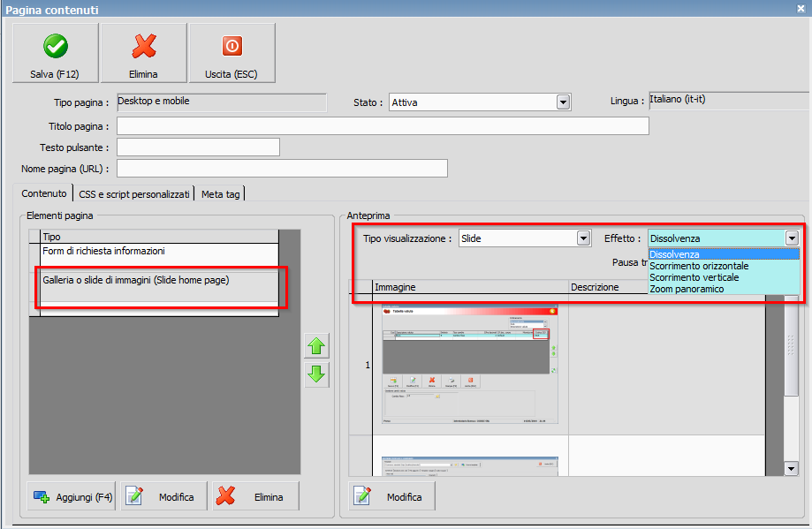The width and height of the screenshot is (812, 529).
Task: Open Meta tag tab
Action: [220, 194]
